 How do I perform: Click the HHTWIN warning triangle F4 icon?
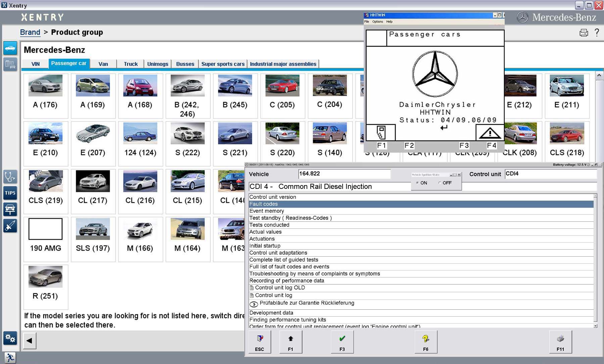pos(490,133)
